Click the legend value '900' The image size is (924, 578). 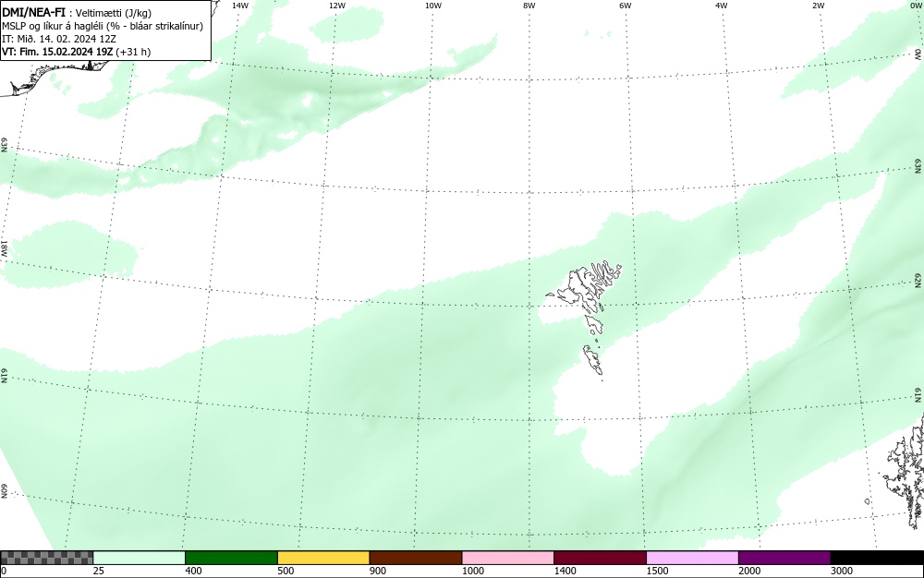point(378,571)
